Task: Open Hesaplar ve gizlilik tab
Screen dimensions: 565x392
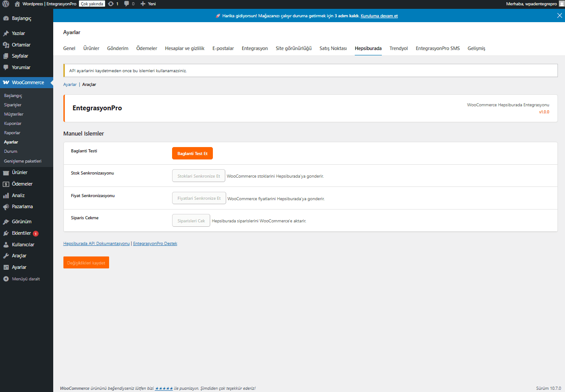Action: tap(184, 48)
